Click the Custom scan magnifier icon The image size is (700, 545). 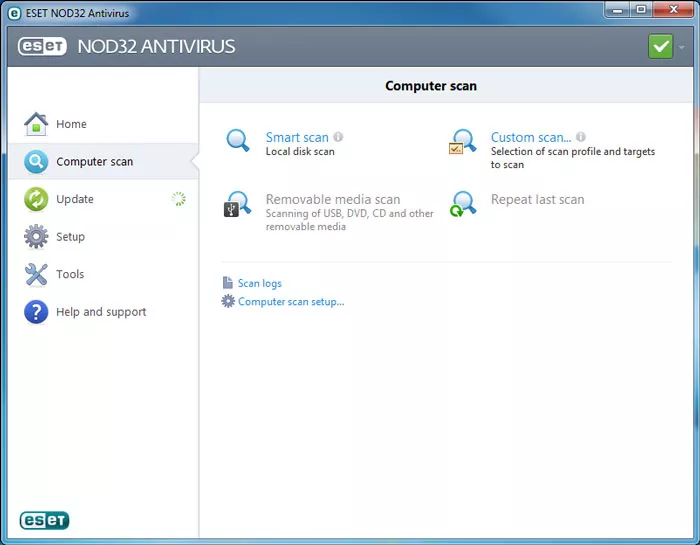(462, 142)
